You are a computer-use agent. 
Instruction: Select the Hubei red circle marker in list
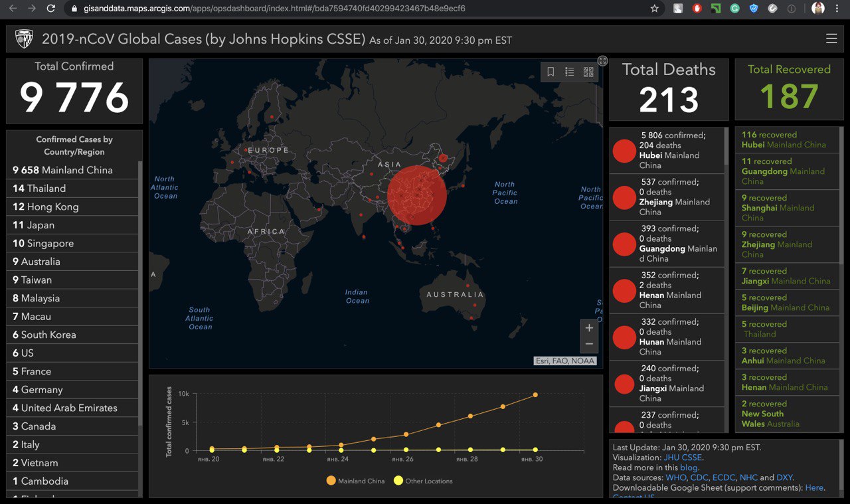[x=624, y=151]
